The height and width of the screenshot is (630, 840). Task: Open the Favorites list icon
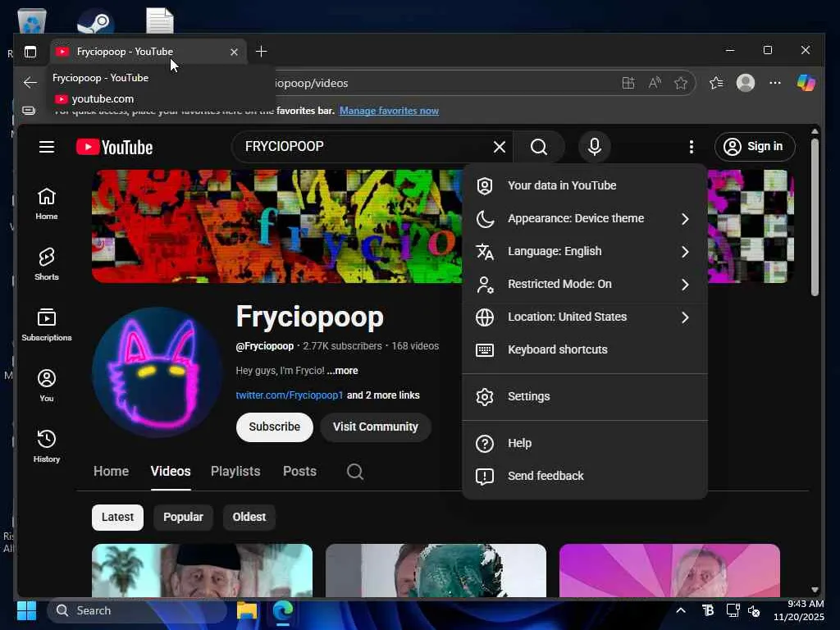click(x=716, y=83)
